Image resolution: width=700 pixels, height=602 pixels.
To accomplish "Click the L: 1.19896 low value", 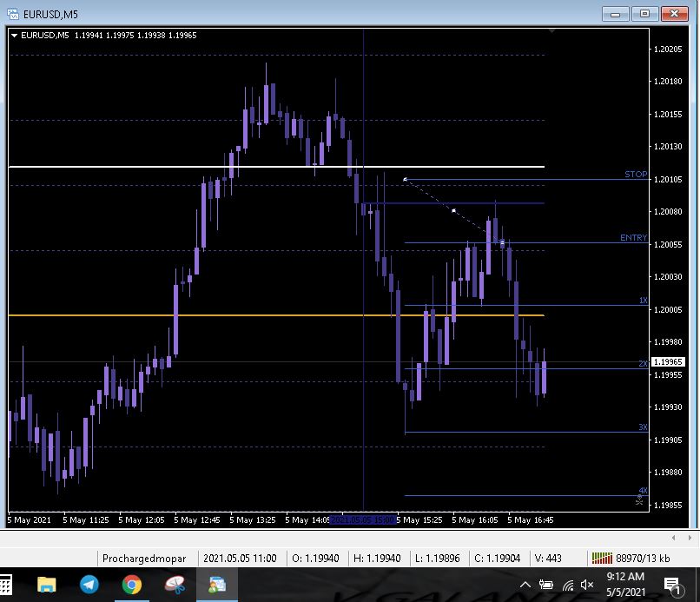I will tap(438, 559).
